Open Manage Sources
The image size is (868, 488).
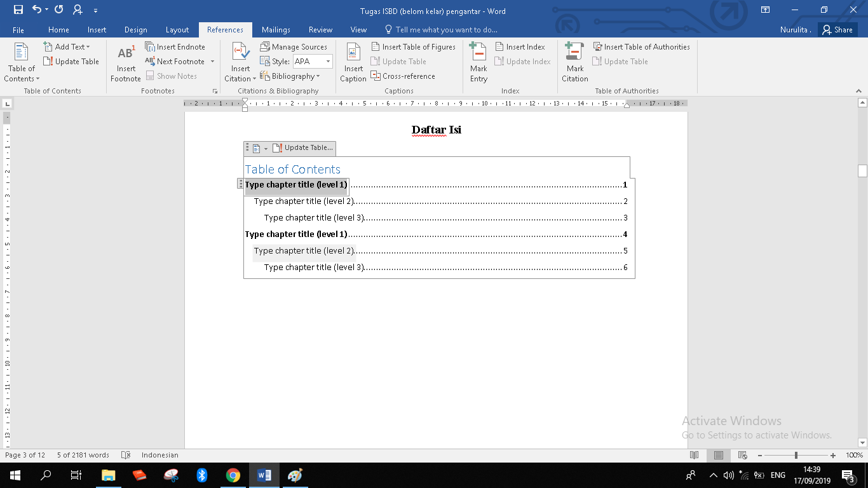294,47
